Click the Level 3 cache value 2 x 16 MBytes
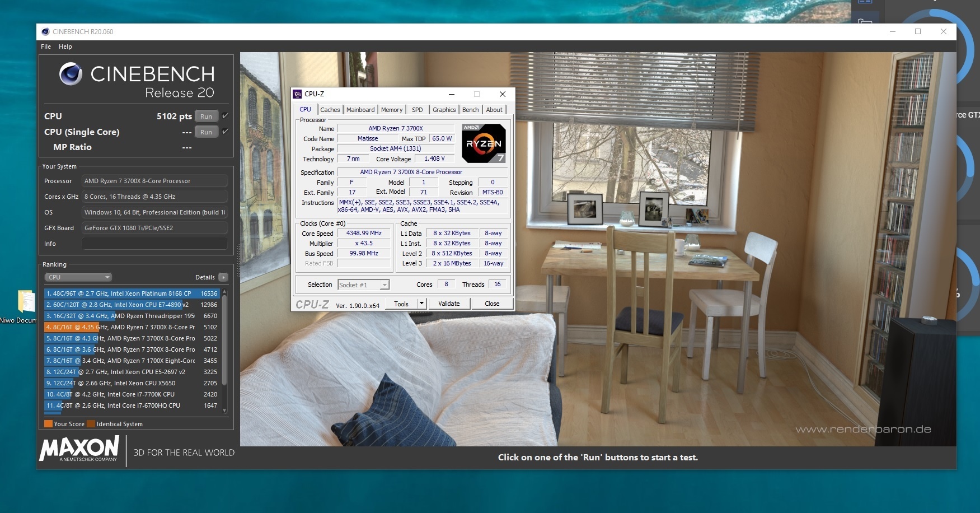The width and height of the screenshot is (980, 513). pos(452,263)
